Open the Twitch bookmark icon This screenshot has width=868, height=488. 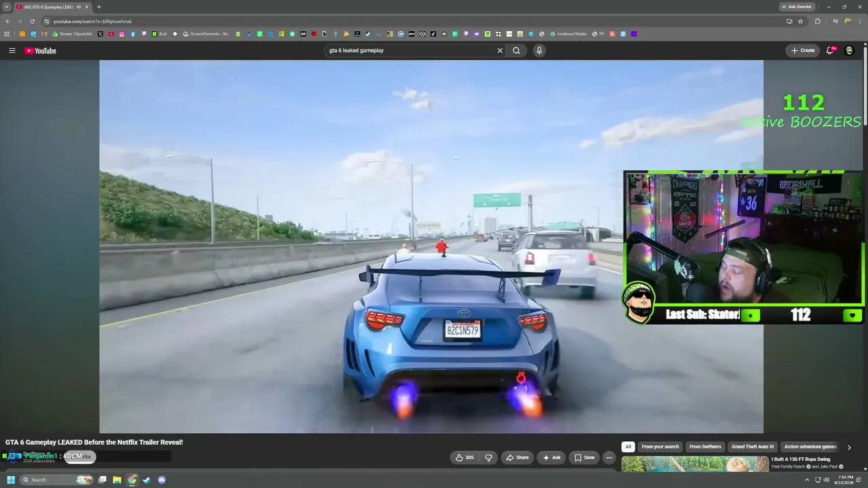point(144,34)
